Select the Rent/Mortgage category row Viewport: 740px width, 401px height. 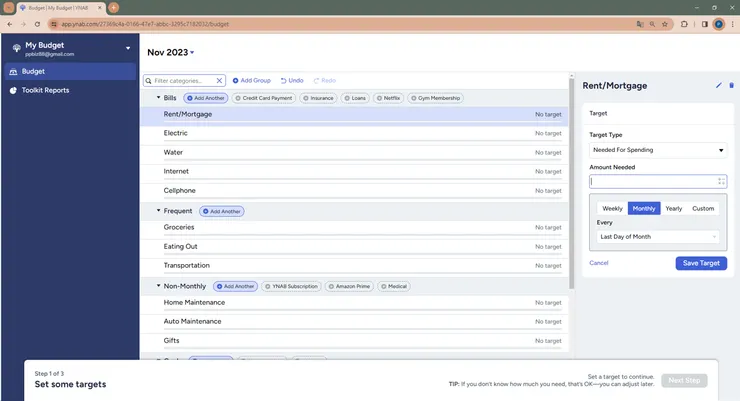(354, 115)
